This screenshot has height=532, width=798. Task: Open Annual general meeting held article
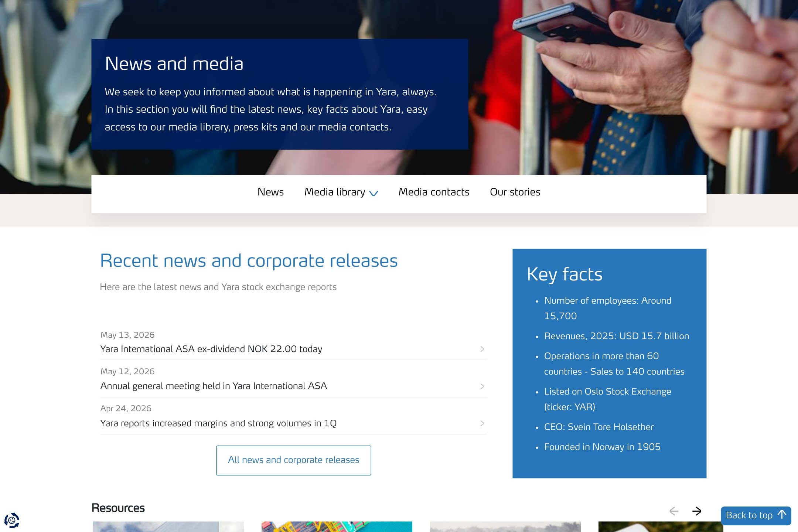pyautogui.click(x=214, y=386)
